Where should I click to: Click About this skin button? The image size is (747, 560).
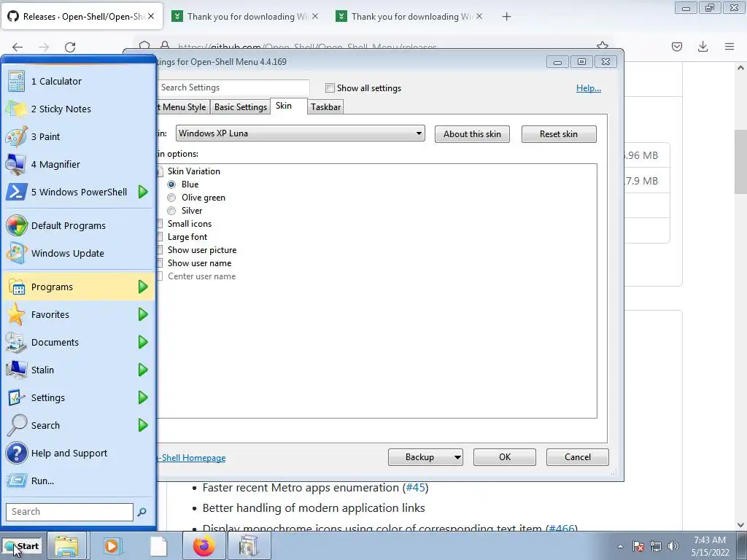click(472, 134)
